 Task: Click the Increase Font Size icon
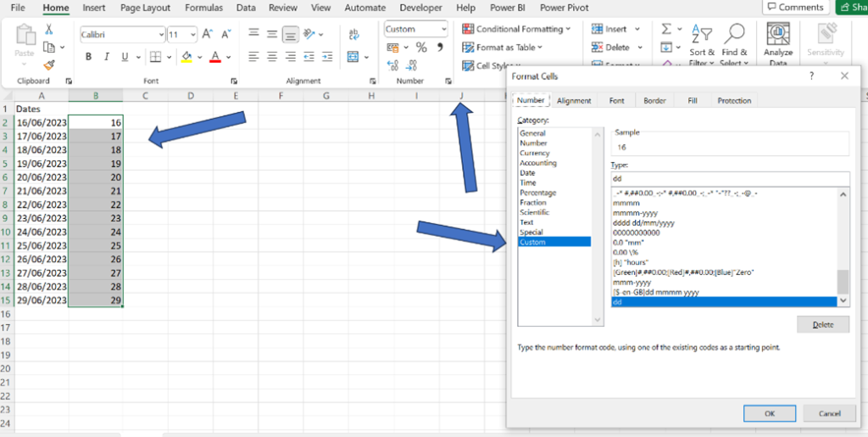click(206, 35)
